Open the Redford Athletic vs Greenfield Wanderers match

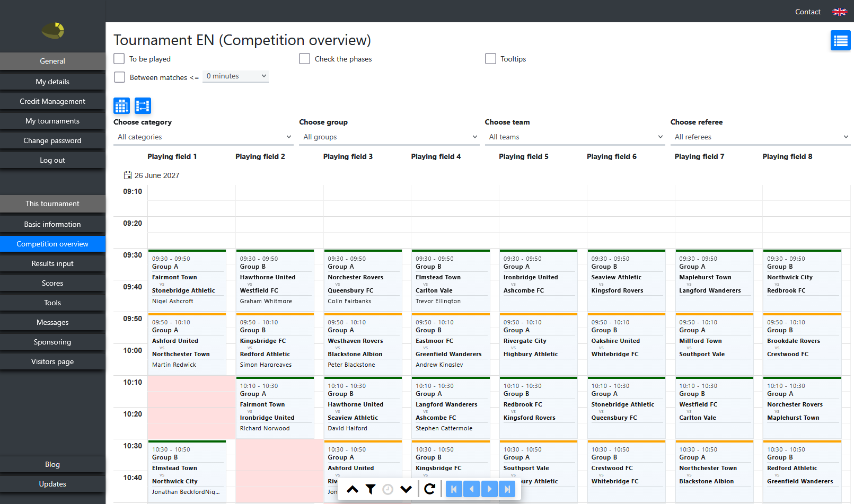point(803,471)
